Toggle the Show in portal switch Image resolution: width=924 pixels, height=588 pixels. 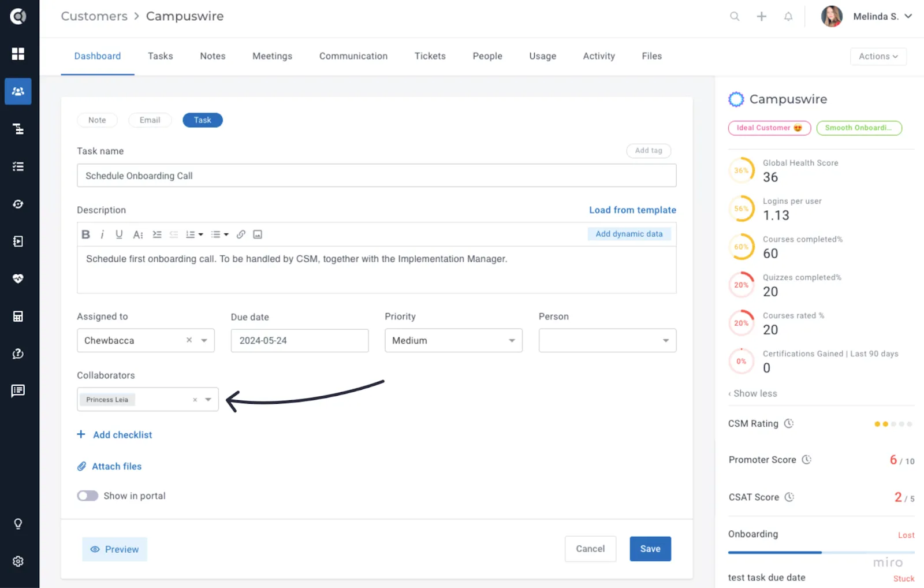(x=88, y=496)
